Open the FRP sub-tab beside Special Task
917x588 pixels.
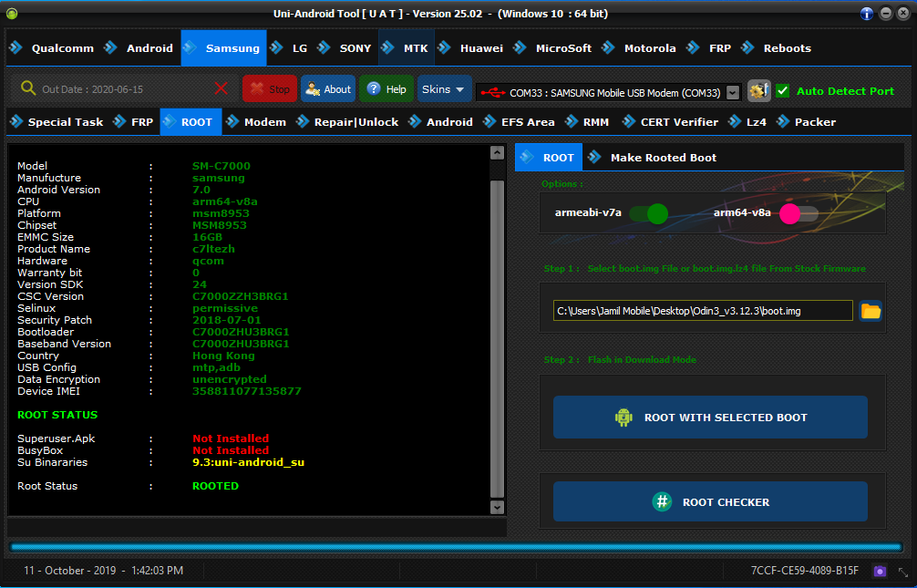tap(134, 121)
